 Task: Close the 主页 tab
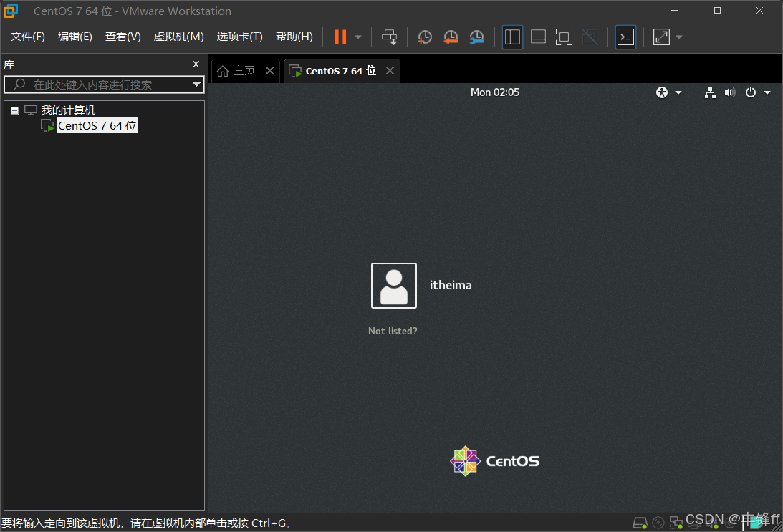pos(269,70)
